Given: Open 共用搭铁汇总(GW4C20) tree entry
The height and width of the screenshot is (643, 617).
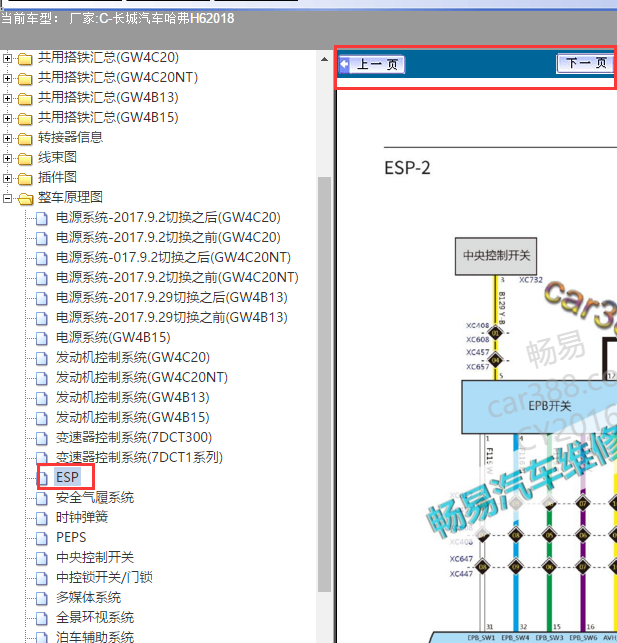Looking at the screenshot, I should pyautogui.click(x=108, y=58).
